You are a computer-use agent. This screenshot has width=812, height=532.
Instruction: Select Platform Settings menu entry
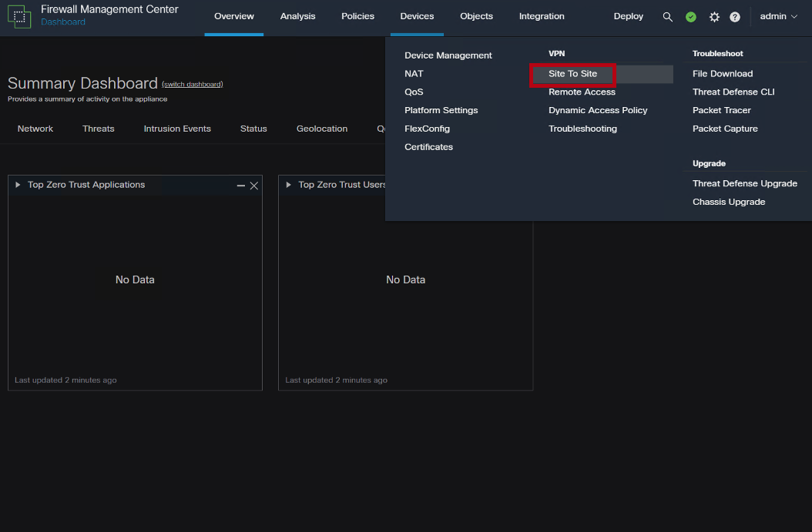click(441, 110)
